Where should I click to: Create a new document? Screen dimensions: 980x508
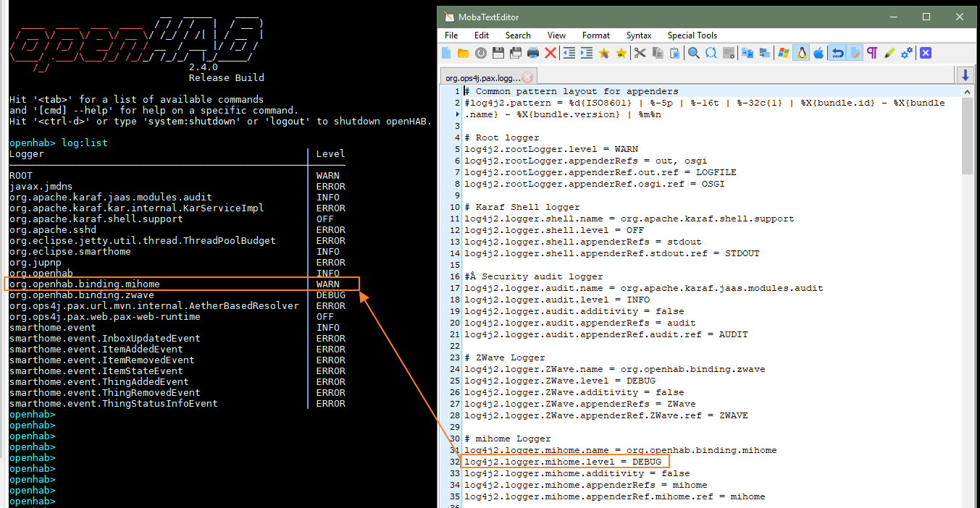pos(447,52)
